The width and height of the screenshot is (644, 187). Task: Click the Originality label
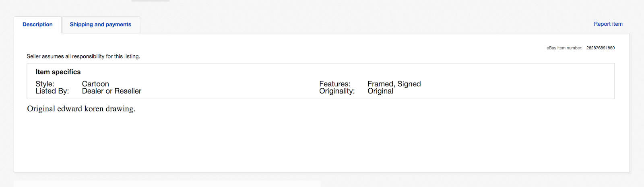click(x=337, y=91)
